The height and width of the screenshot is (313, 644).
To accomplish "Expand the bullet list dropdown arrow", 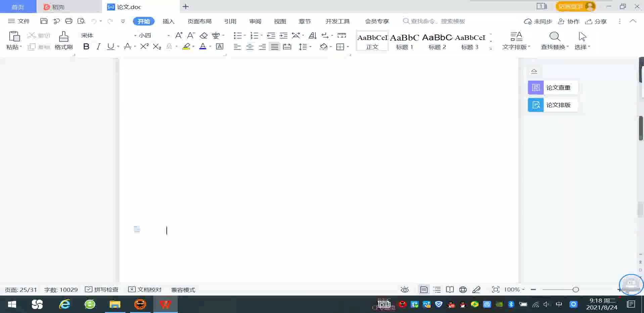I will (244, 35).
